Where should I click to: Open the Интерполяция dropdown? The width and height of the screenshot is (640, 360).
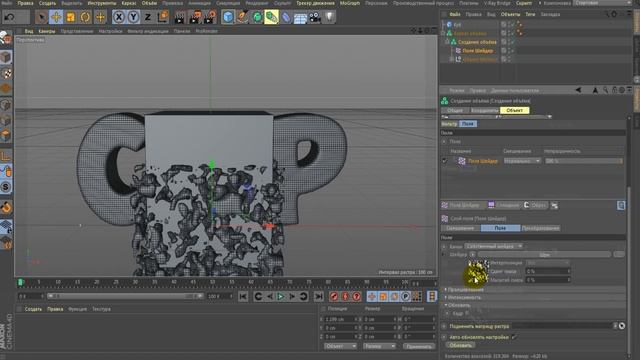[x=547, y=263]
